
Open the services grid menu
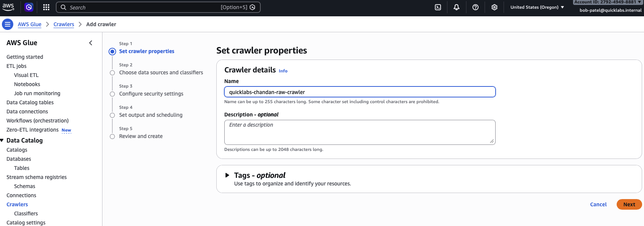coord(46,7)
